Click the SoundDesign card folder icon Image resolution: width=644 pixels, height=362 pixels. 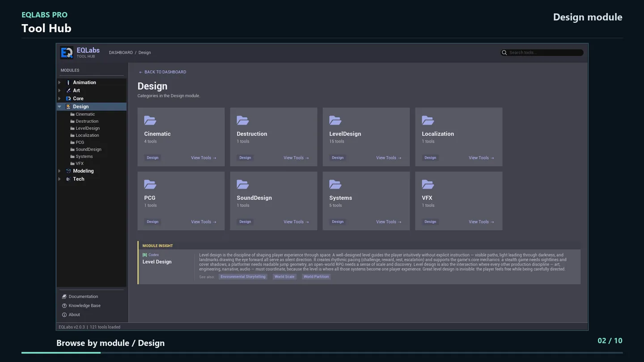click(x=243, y=184)
